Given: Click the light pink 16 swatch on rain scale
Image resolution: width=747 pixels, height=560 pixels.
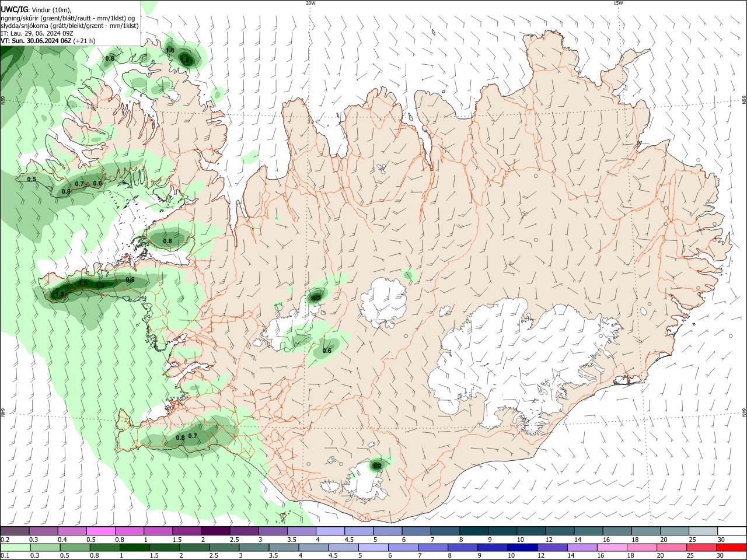Looking at the screenshot, I should click(x=612, y=547).
